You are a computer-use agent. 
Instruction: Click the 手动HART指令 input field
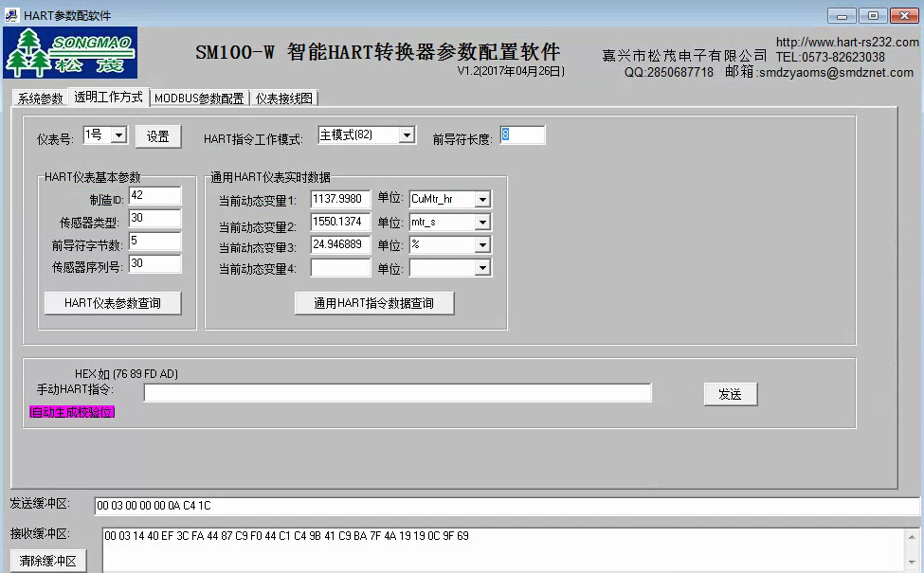(x=398, y=392)
